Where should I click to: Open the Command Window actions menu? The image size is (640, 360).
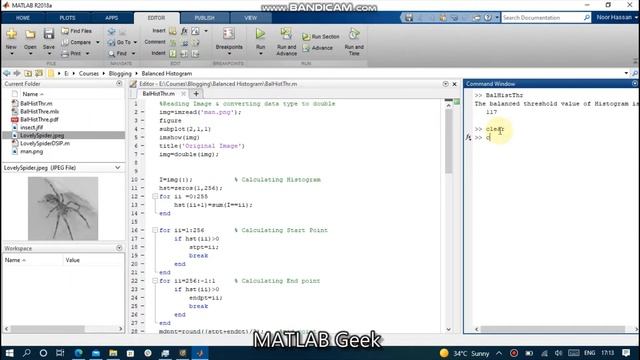(x=635, y=84)
